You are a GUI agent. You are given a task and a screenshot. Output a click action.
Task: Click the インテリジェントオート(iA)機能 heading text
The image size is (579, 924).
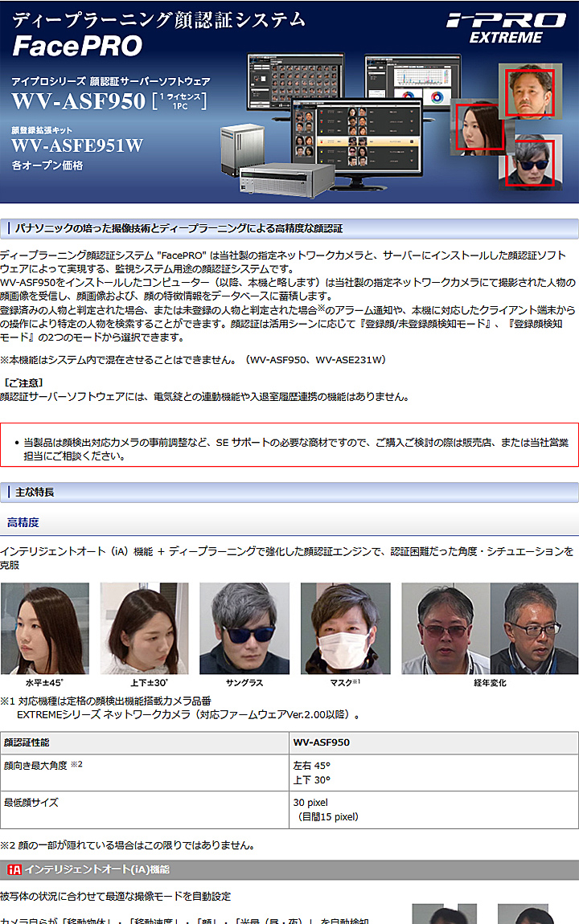click(97, 869)
